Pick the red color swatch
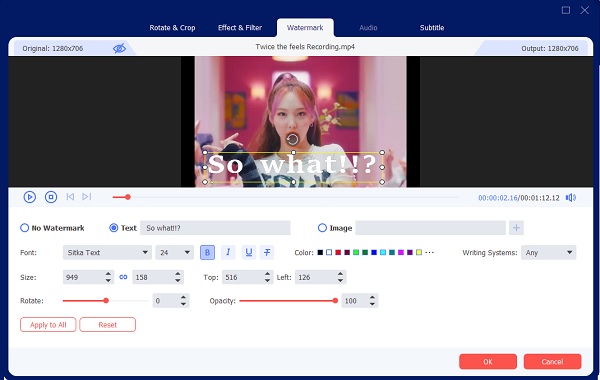This screenshot has height=380, width=600. pos(338,253)
